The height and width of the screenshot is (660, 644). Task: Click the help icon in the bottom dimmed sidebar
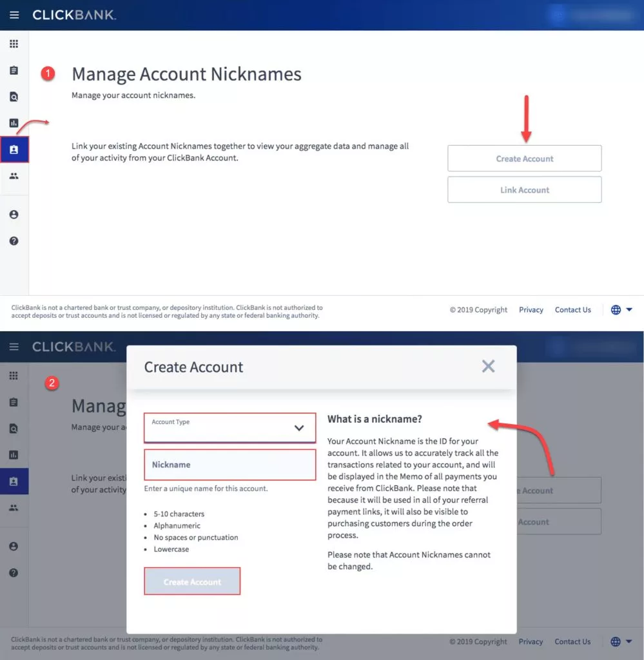click(x=14, y=573)
